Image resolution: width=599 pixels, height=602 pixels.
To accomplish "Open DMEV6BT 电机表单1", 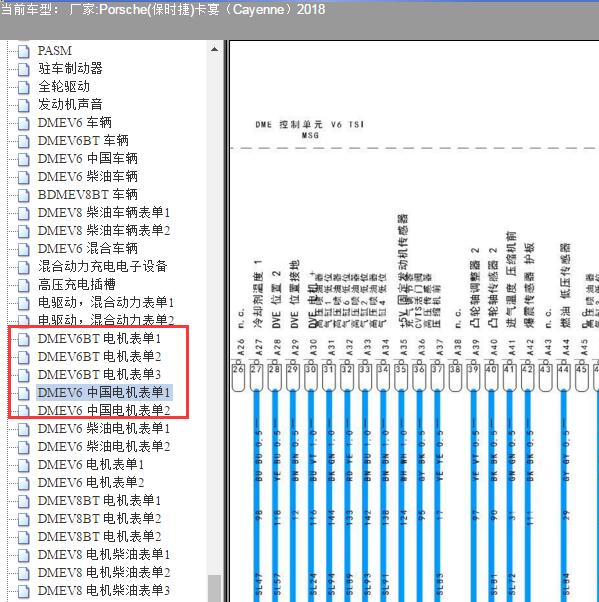I will point(99,339).
